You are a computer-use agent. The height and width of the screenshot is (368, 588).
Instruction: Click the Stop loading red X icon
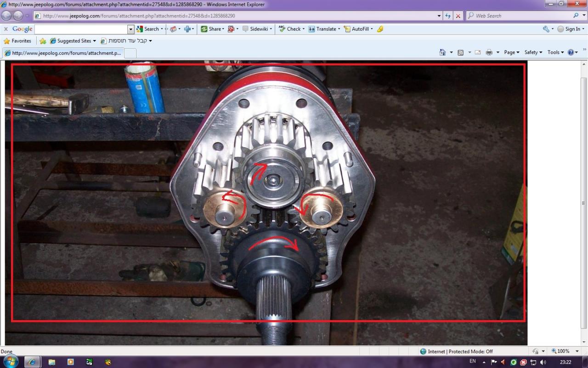pyautogui.click(x=458, y=16)
